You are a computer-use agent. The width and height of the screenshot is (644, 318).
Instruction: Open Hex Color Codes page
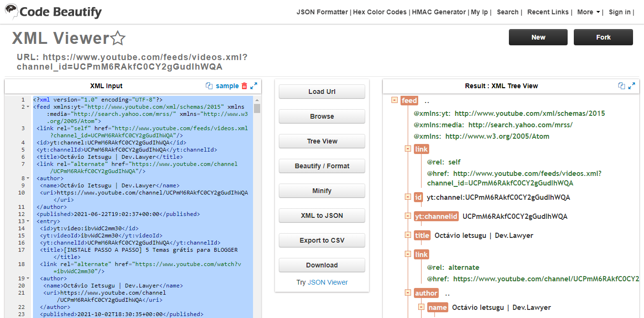380,12
